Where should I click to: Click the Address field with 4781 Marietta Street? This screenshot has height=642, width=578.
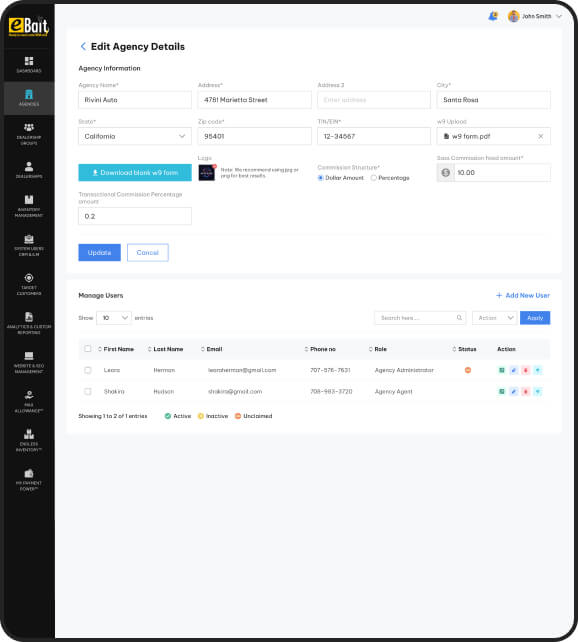tap(254, 100)
